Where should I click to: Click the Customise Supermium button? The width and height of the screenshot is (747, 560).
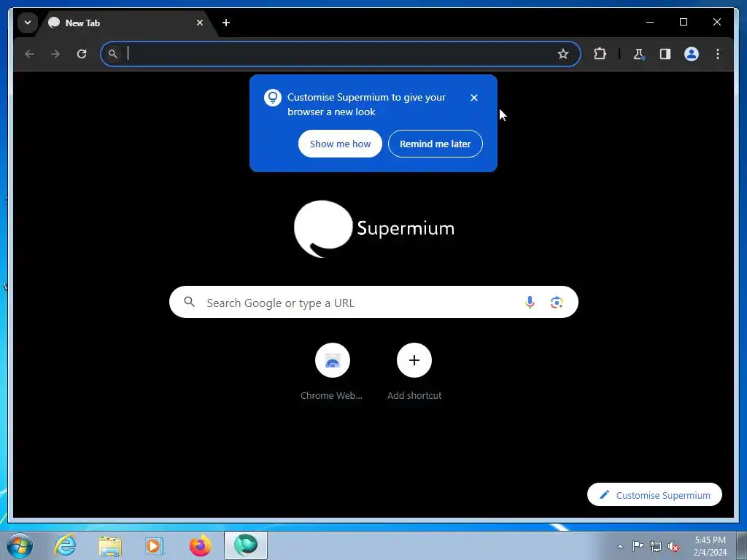[654, 495]
